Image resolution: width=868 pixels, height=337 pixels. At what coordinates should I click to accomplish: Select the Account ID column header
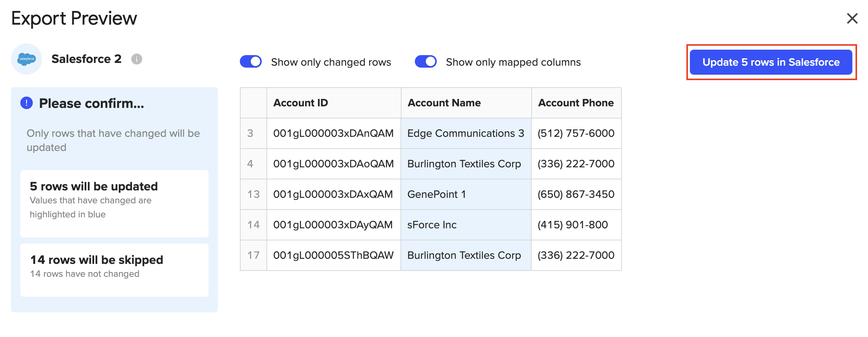[300, 103]
